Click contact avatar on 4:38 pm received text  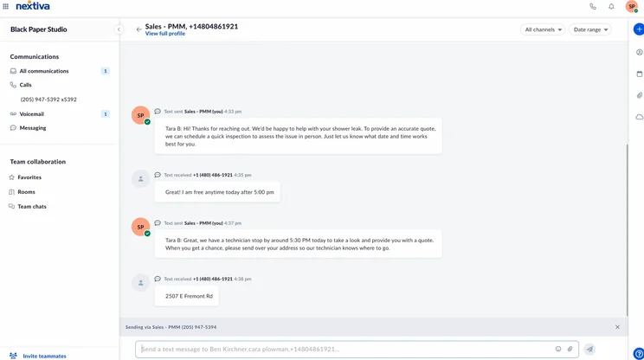[140, 283]
